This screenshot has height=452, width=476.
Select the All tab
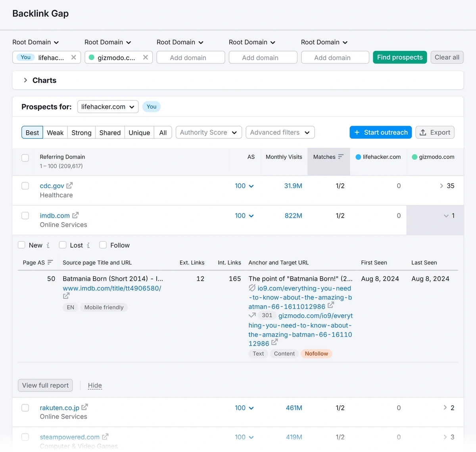coord(163,132)
